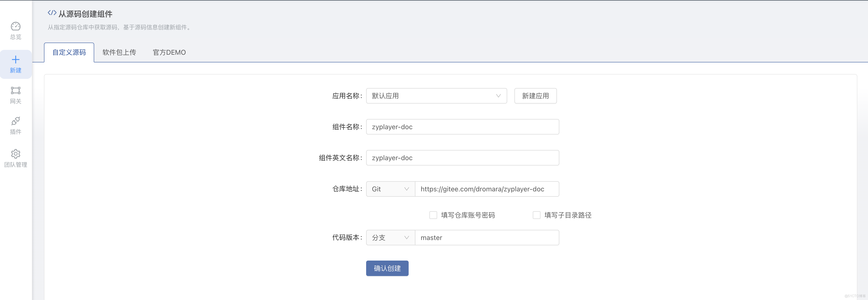Open the 分支 code version dropdown
The width and height of the screenshot is (868, 300).
(390, 238)
